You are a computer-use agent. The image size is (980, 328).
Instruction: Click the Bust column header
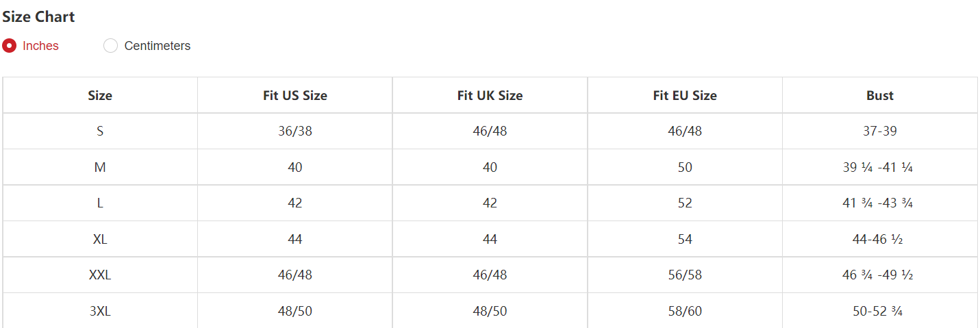tap(880, 96)
